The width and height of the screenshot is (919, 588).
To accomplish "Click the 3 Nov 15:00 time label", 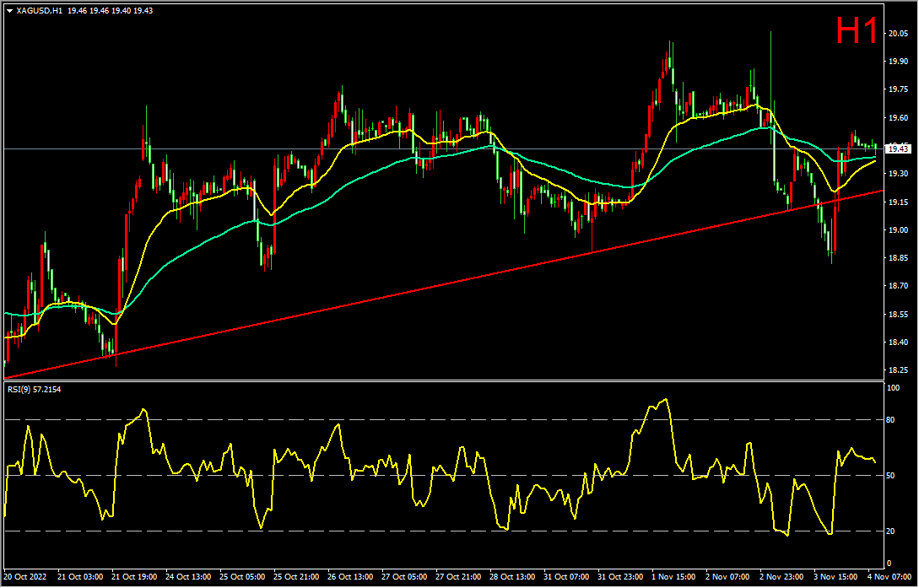I will [835, 577].
